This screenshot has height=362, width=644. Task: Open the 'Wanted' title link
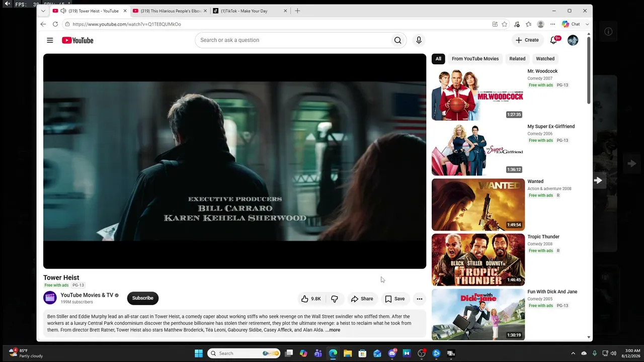[x=535, y=182]
